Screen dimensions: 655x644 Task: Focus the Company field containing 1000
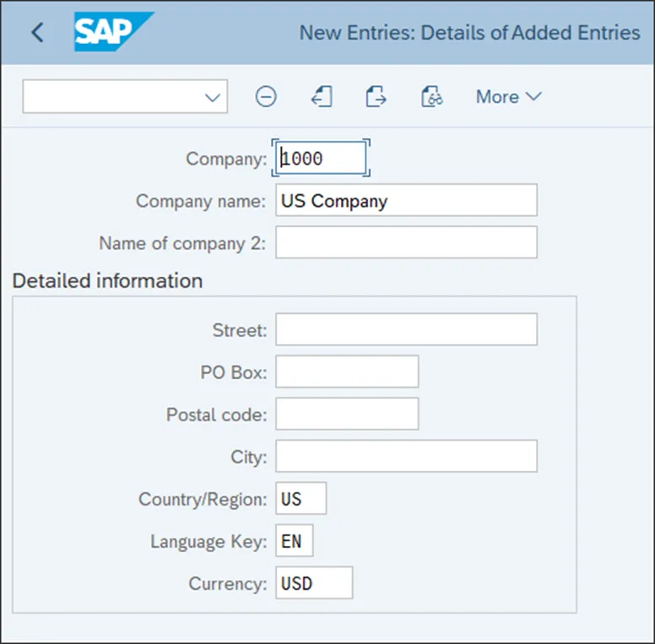pyautogui.click(x=322, y=159)
